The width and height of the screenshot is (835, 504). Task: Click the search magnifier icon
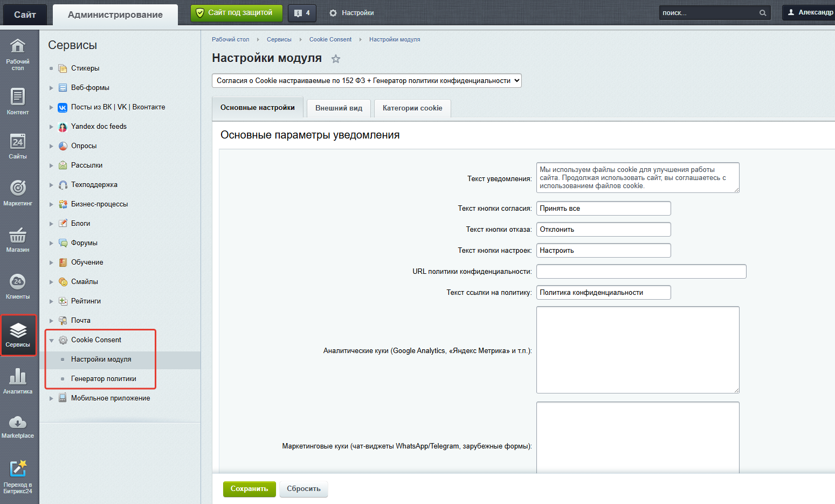763,13
